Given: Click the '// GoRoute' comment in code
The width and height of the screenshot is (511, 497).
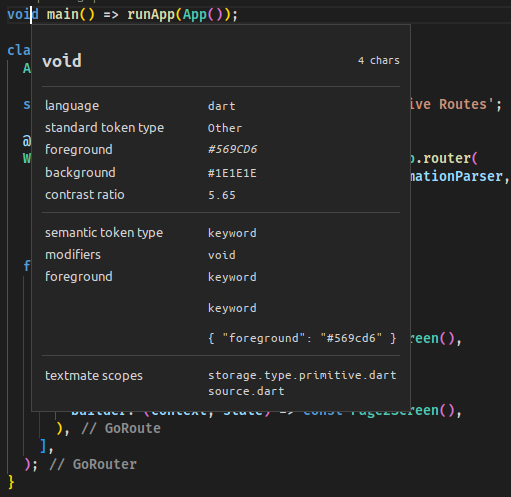Looking at the screenshot, I should click(121, 428).
